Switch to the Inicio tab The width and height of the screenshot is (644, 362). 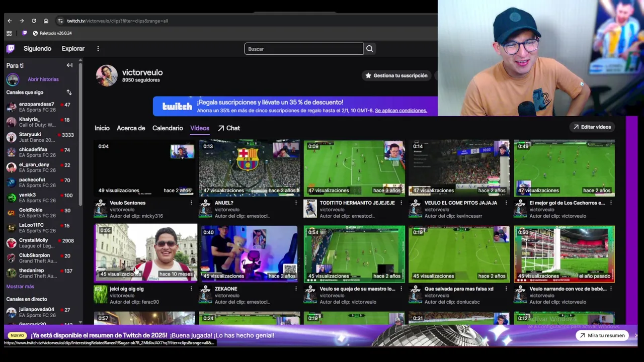coord(102,128)
